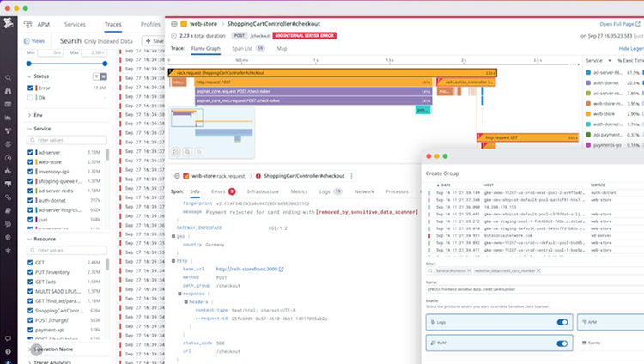The image size is (644, 364).
Task: Click the Save button
Action: tap(154, 41)
